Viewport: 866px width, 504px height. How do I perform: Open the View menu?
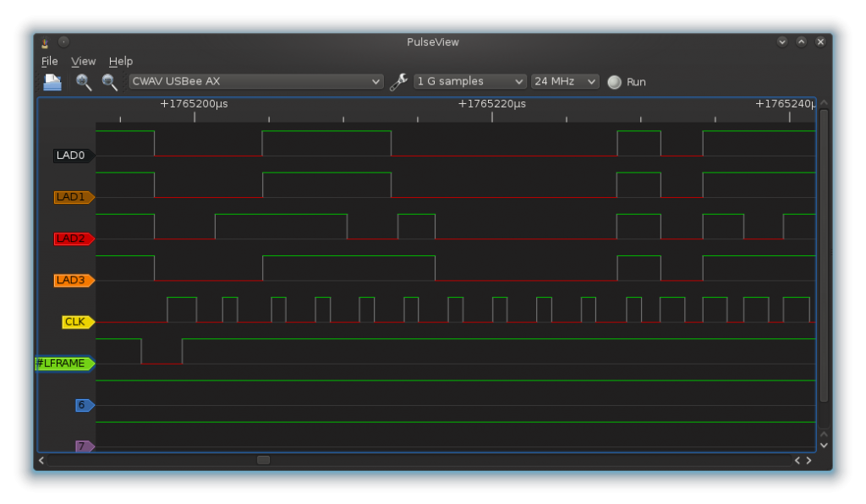click(83, 60)
